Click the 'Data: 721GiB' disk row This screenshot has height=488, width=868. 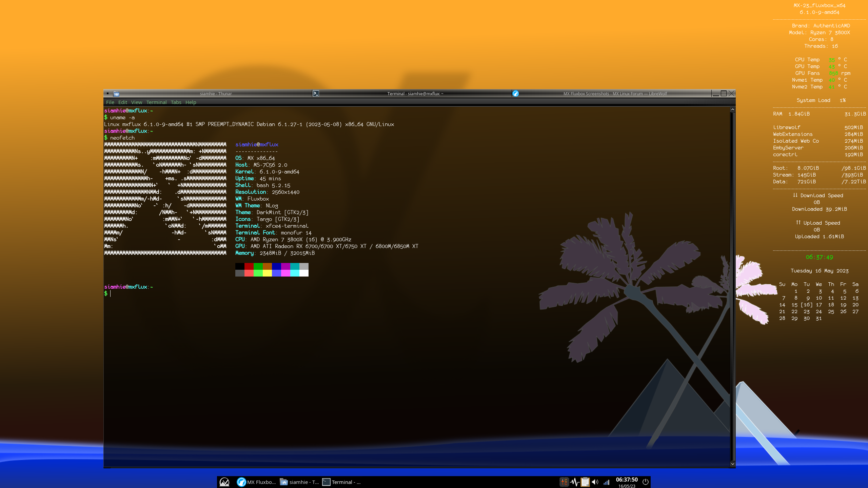pos(819,182)
